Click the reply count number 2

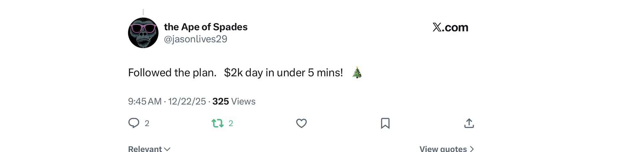(147, 123)
